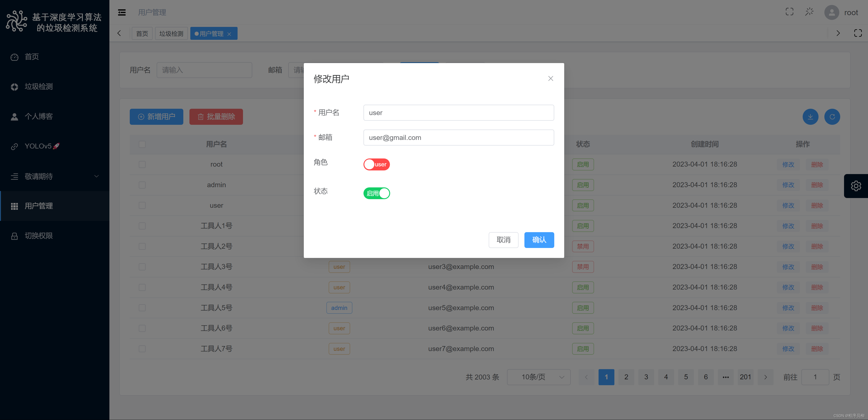The width and height of the screenshot is (868, 420).
Task: Click the 新增用户 button
Action: (x=156, y=117)
